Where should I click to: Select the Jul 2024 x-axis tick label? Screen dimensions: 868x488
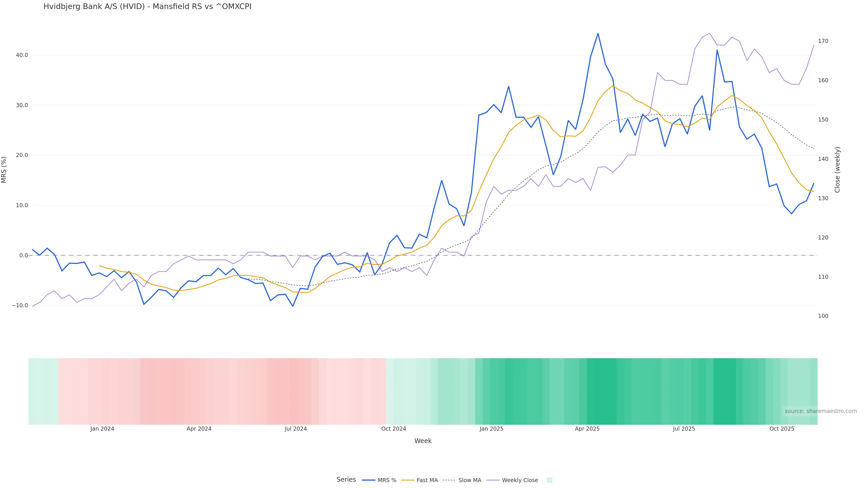[295, 429]
